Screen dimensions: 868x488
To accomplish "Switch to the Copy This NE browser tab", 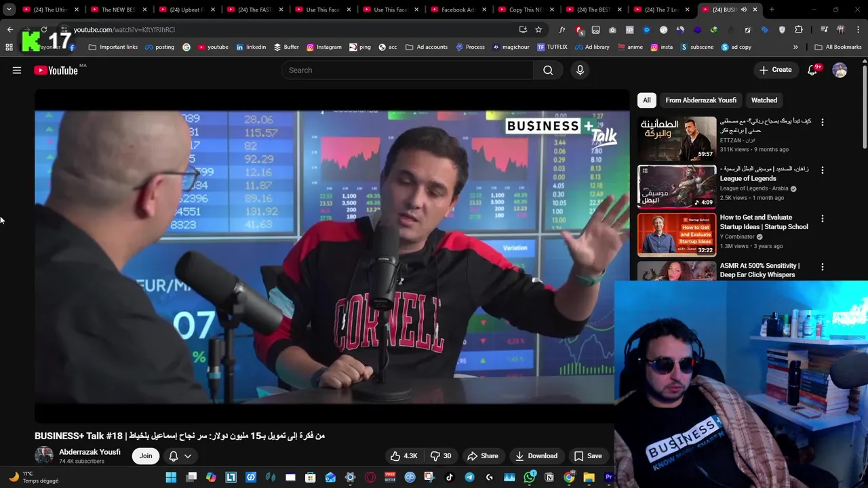I will tap(526, 9).
